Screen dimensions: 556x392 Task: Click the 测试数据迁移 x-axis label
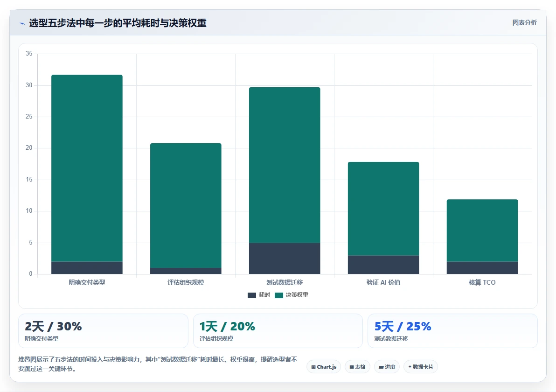tap(285, 283)
